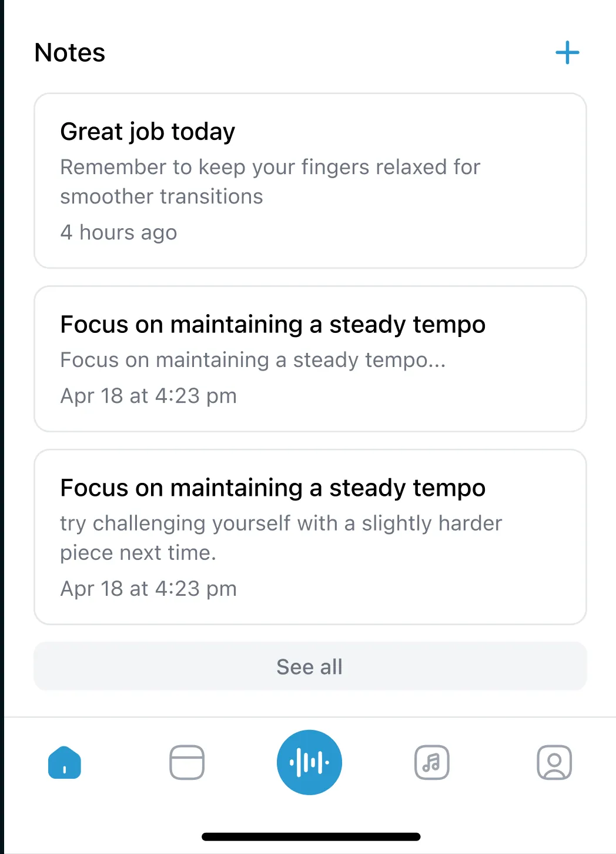Open the profile person tab icon

pyautogui.click(x=554, y=762)
